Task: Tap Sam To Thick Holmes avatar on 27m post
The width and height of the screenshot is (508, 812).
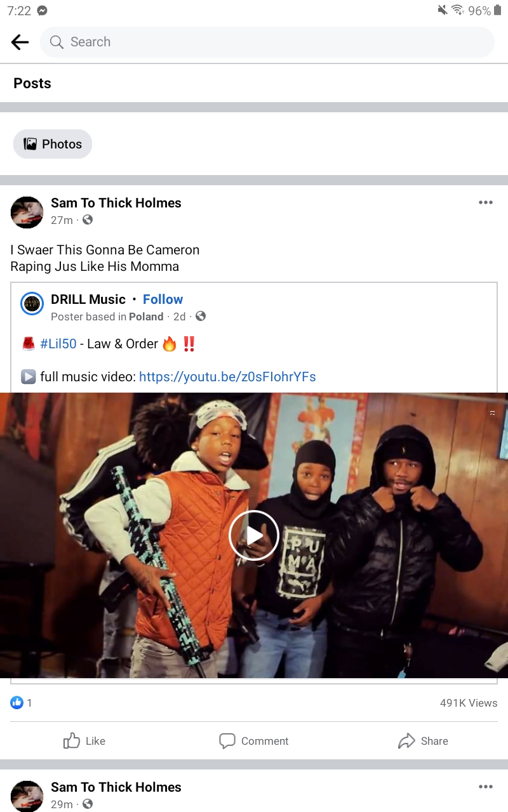Action: point(27,212)
